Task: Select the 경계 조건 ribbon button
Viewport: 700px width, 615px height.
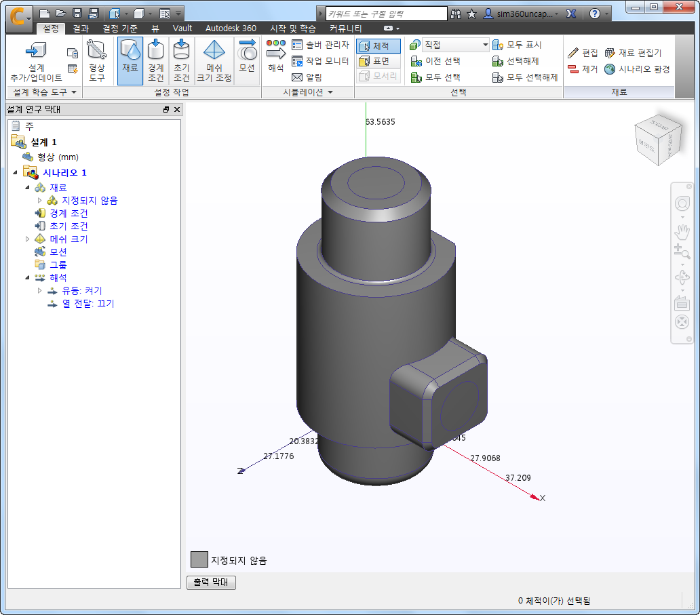Action: (155, 60)
